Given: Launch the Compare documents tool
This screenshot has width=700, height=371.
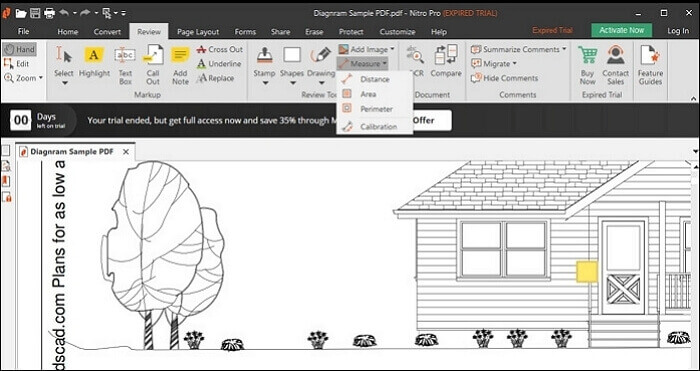Looking at the screenshot, I should point(446,61).
